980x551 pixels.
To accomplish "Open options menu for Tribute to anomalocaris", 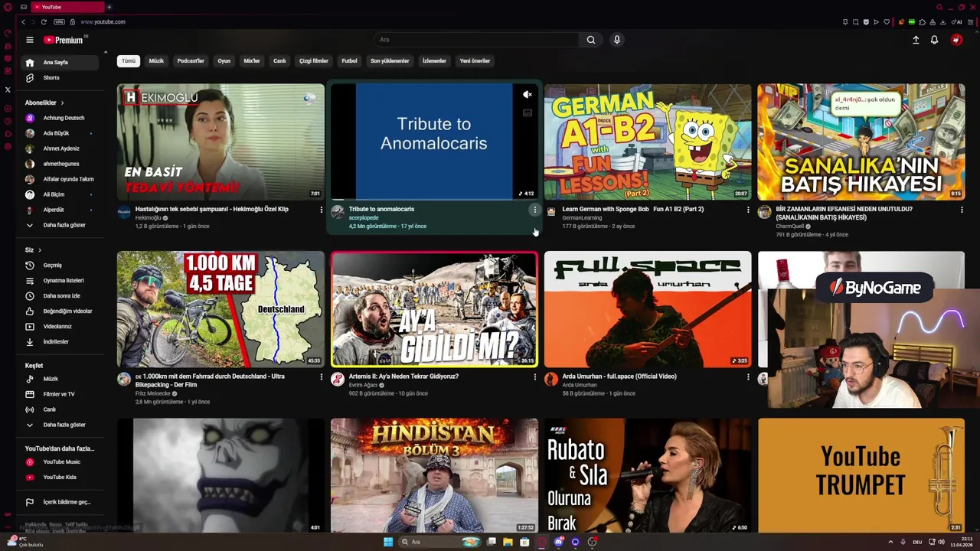I will (534, 210).
